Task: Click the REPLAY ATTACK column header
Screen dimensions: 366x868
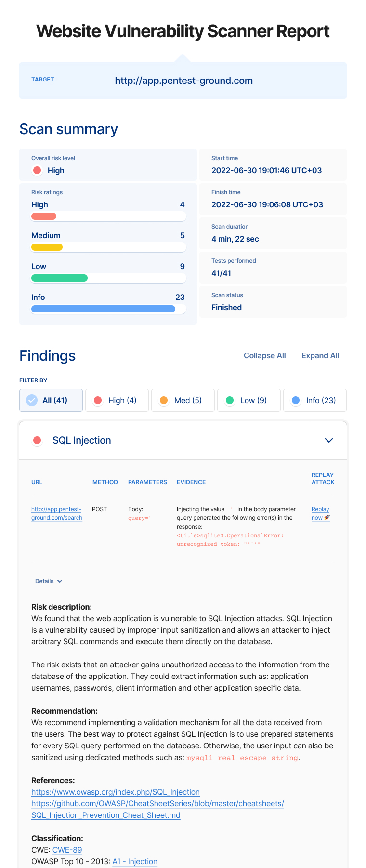Action: (323, 478)
